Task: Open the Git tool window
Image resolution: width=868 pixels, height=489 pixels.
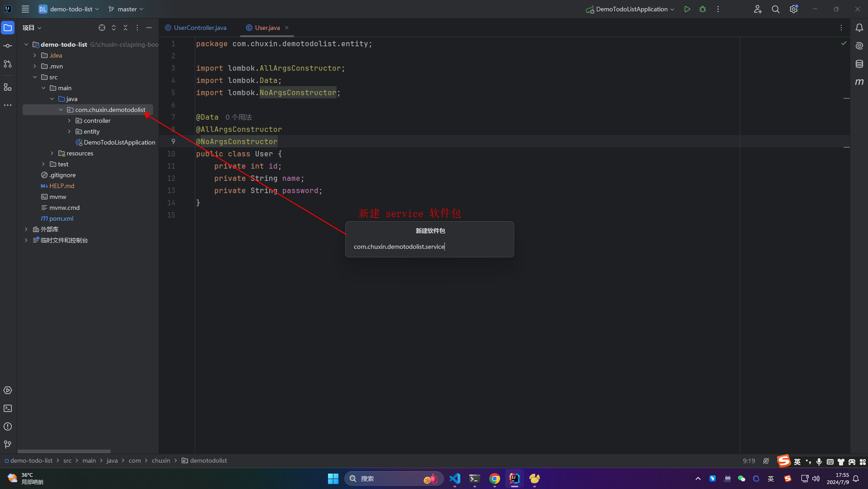Action: point(8,445)
